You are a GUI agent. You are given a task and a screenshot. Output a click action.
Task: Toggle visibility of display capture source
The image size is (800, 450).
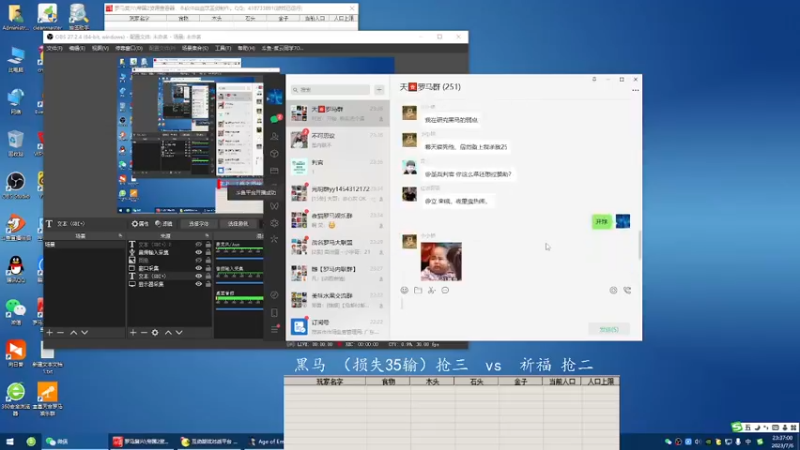[x=198, y=284]
